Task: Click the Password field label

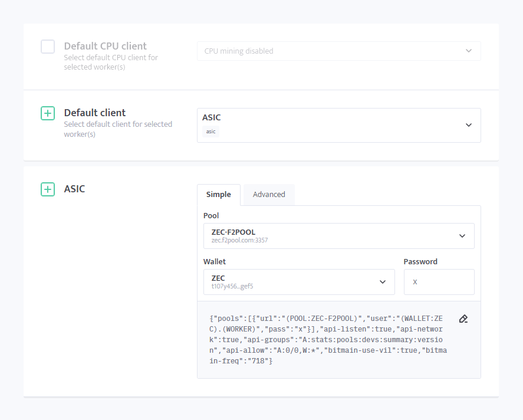Action: pyautogui.click(x=420, y=261)
